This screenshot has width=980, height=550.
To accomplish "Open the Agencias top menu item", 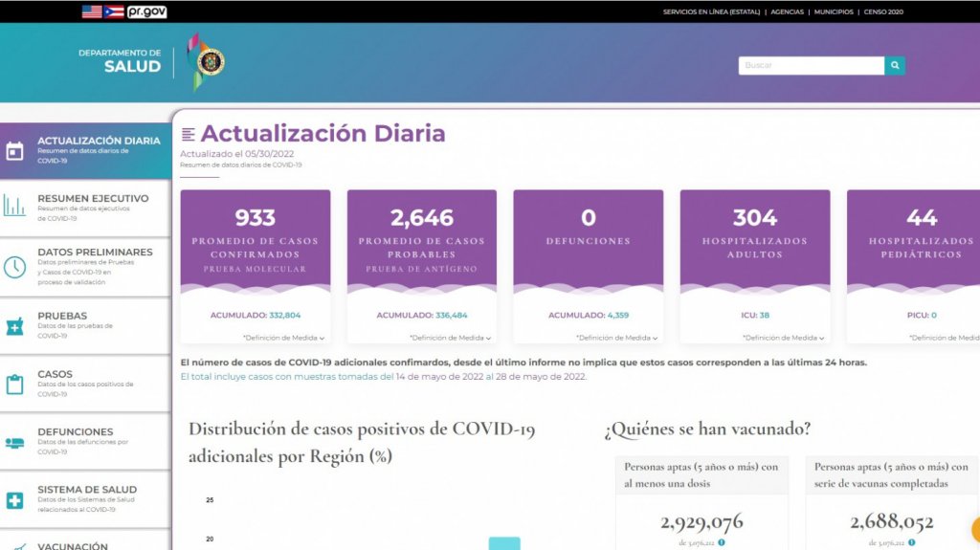I will point(787,12).
